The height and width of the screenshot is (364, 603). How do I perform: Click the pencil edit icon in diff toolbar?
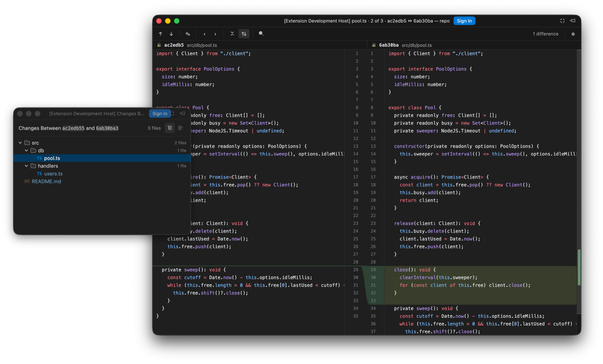(188, 34)
